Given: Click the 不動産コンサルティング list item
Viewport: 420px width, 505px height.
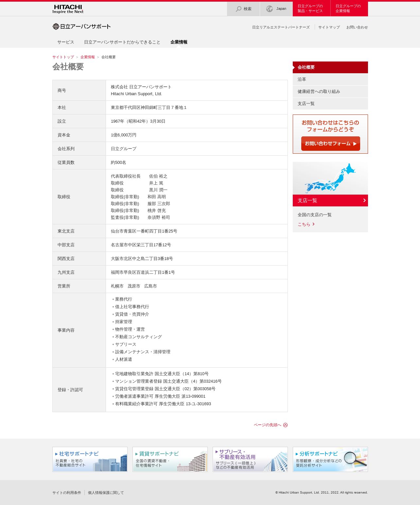Looking at the screenshot, I should (138, 337).
